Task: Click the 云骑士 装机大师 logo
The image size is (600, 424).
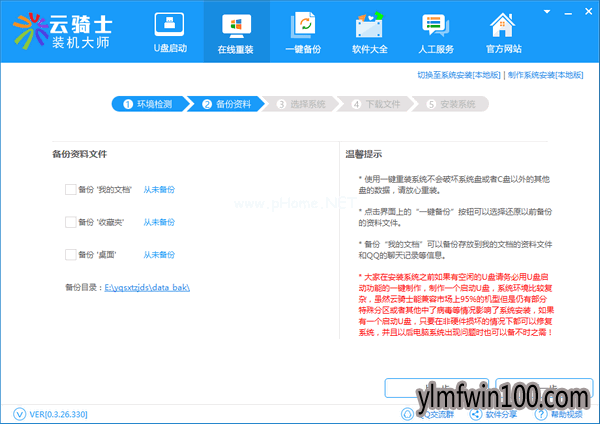Action: (62, 31)
